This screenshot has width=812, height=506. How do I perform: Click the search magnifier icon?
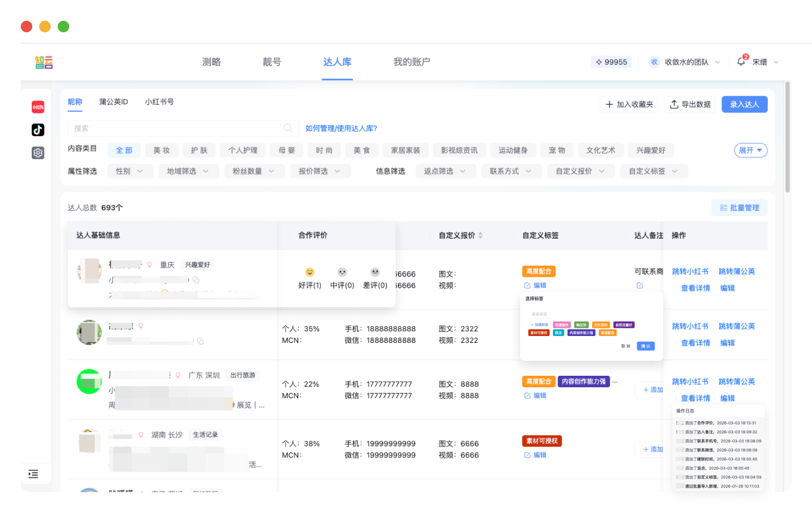[288, 129]
